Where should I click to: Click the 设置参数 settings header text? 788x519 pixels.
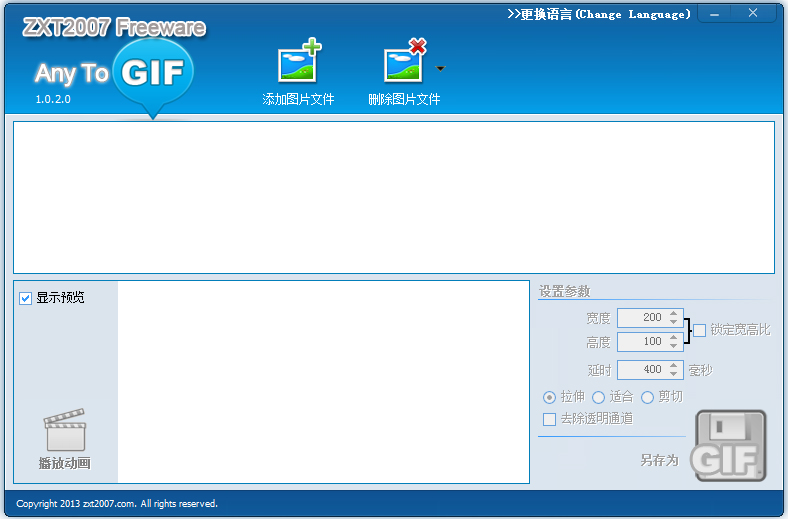[x=565, y=291]
